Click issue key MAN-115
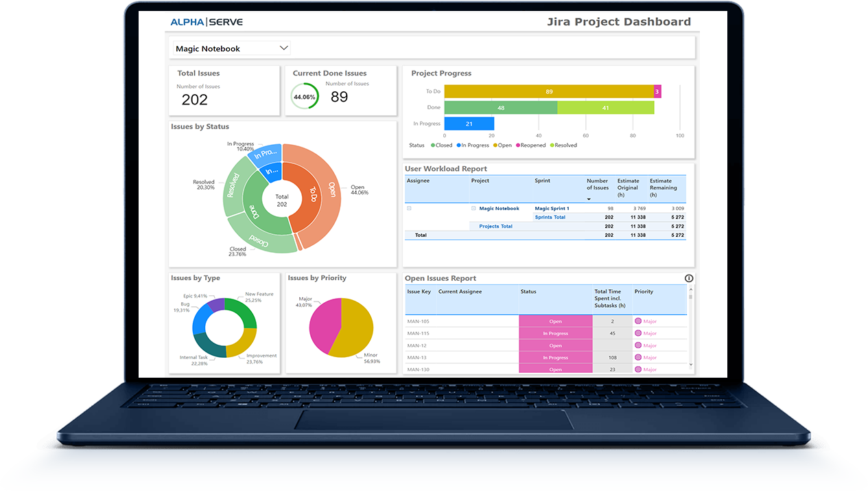Screen dimensions: 868x491 point(418,333)
